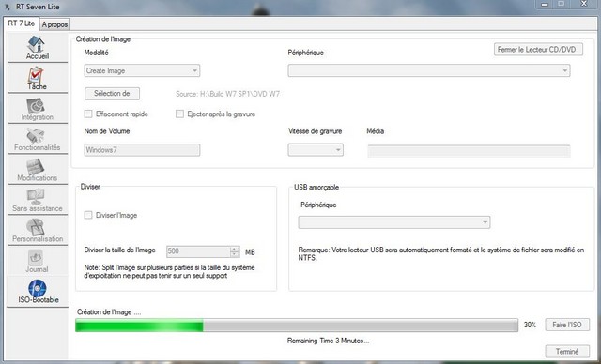This screenshot has height=364, width=601.
Task: Open the Sans assistance section
Action: point(38,200)
